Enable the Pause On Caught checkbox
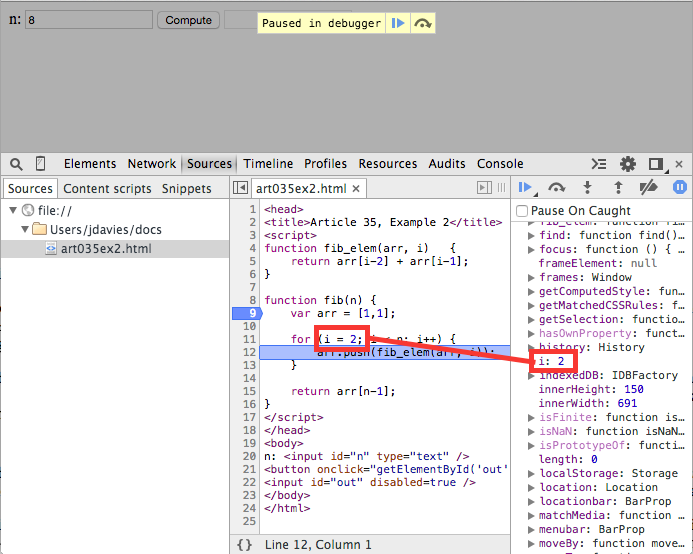Image resolution: width=693 pixels, height=554 pixels. (522, 211)
